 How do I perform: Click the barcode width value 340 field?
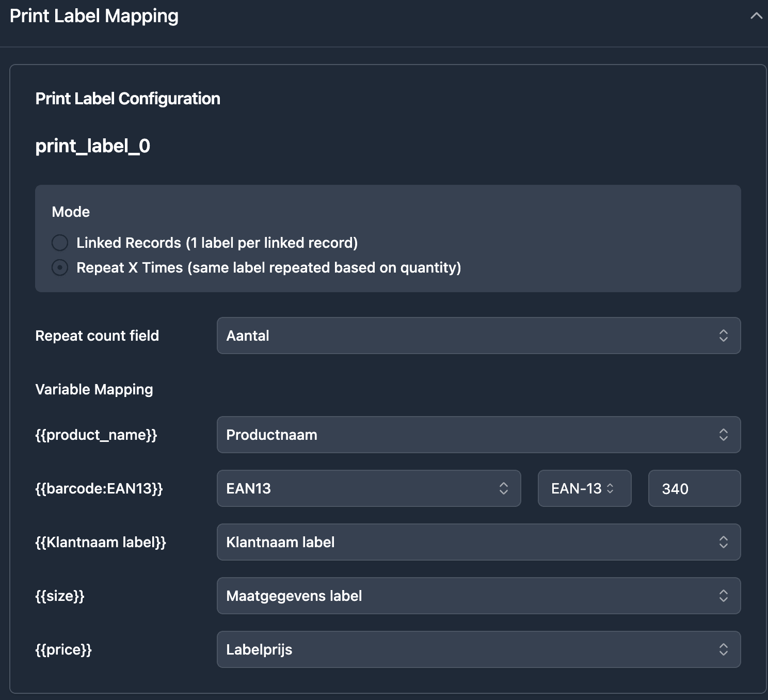click(694, 488)
